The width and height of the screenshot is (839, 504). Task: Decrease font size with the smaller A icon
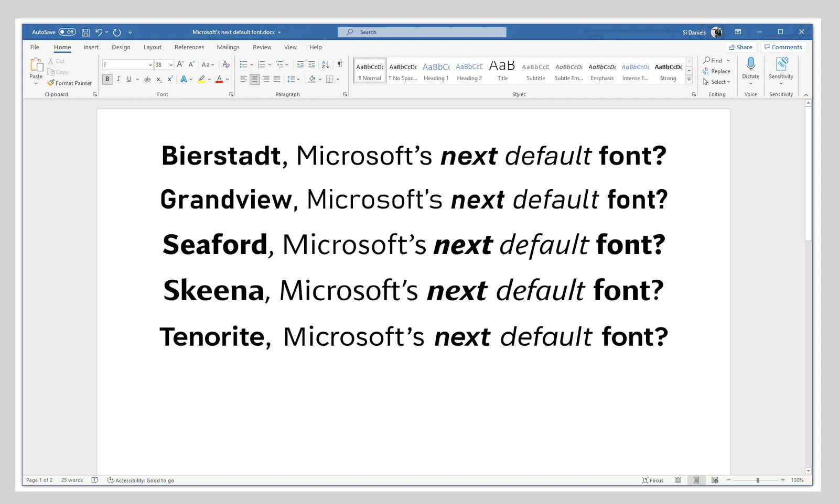[x=191, y=64]
